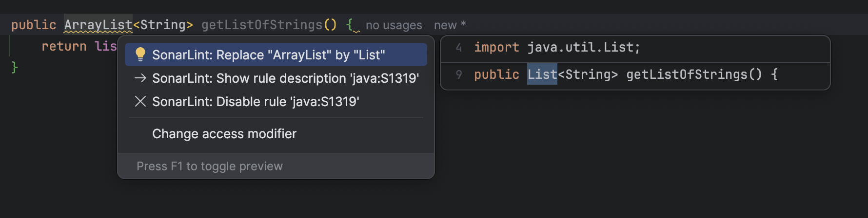868x218 pixels.
Task: Click line number 9 in the preview
Action: [458, 74]
